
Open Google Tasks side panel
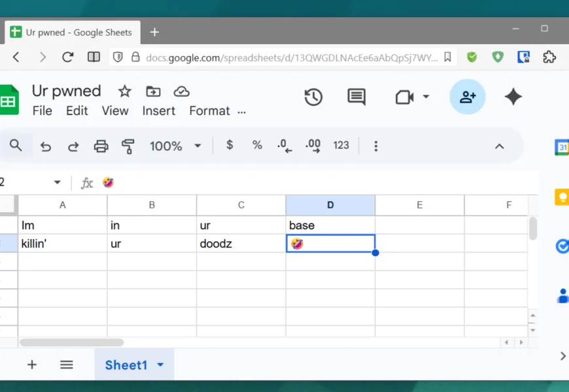[562, 246]
